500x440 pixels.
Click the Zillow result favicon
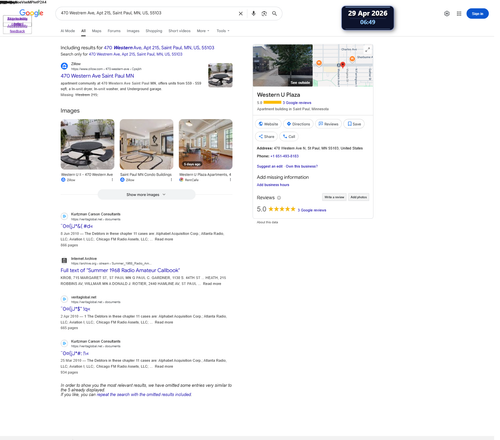[64, 66]
